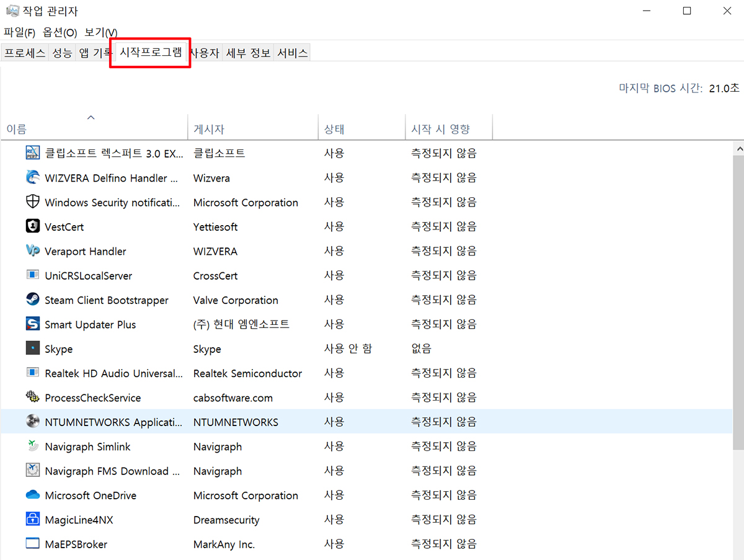Select 'Smart Updater Plus' name text

click(x=91, y=324)
